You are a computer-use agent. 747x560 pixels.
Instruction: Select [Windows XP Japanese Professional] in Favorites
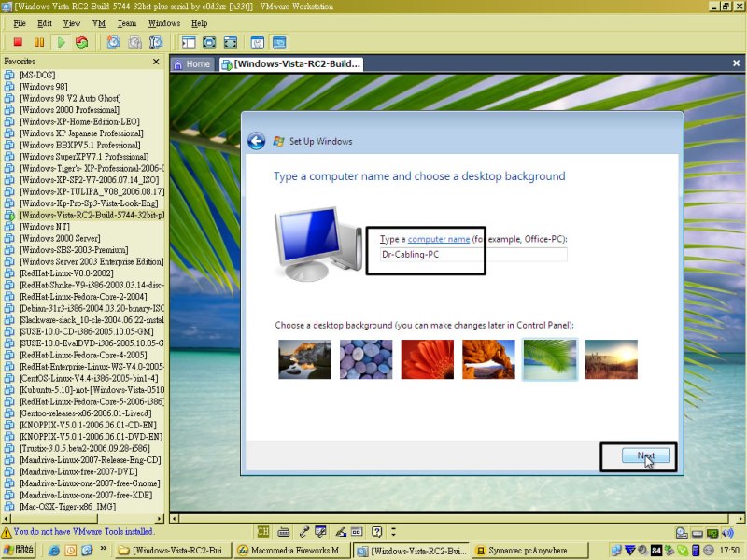point(81,133)
